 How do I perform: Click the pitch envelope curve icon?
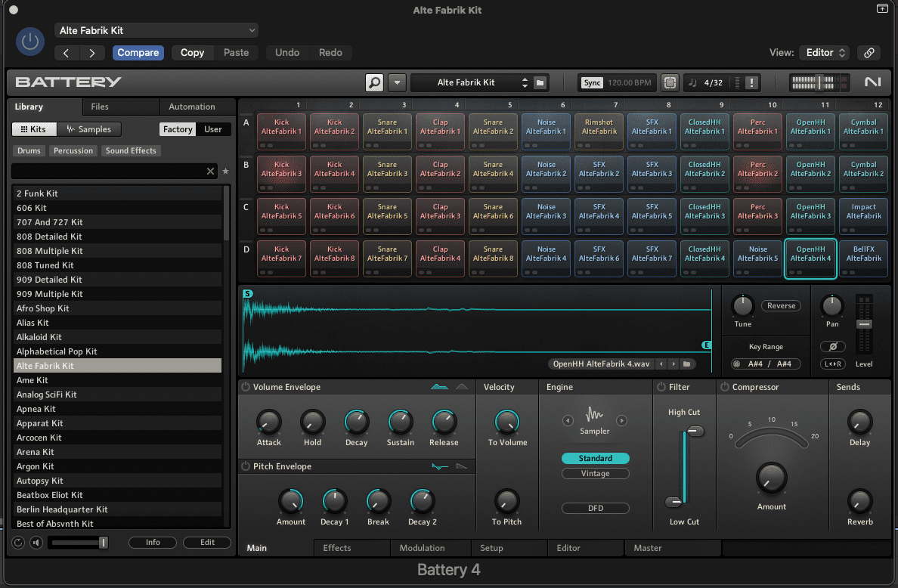point(440,466)
